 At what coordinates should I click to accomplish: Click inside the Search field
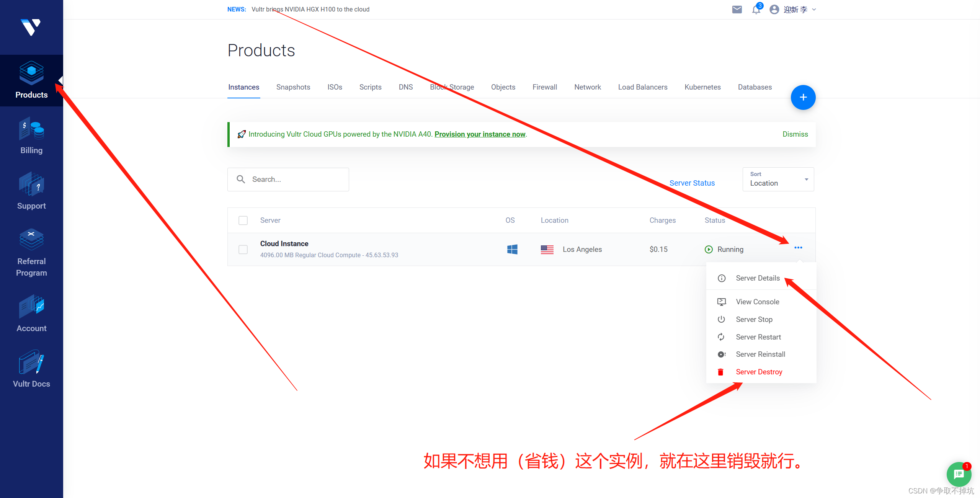(288, 180)
